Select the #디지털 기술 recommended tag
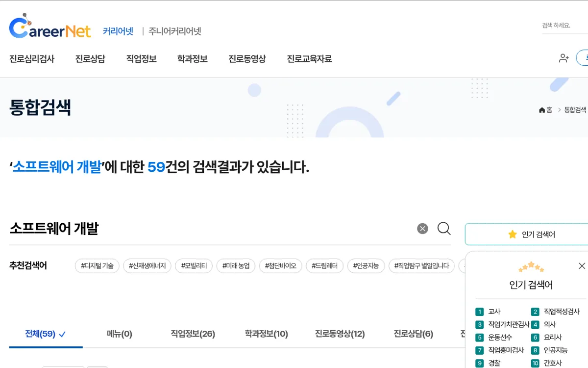This screenshot has height=368, width=588. click(x=97, y=266)
